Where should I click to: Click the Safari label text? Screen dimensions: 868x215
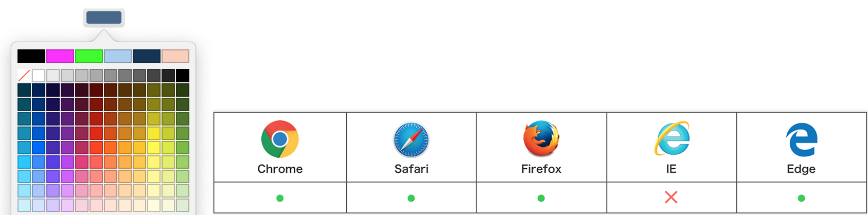pyautogui.click(x=411, y=169)
